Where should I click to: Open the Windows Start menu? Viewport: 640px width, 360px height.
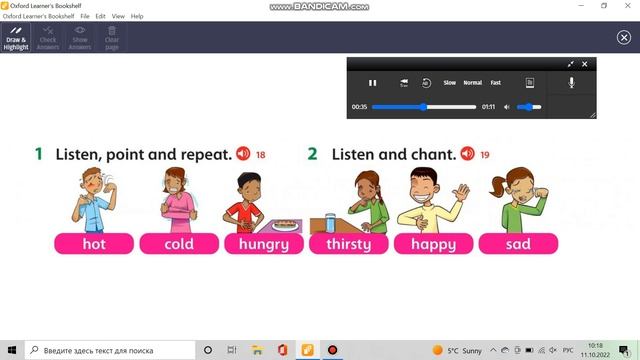click(x=12, y=350)
